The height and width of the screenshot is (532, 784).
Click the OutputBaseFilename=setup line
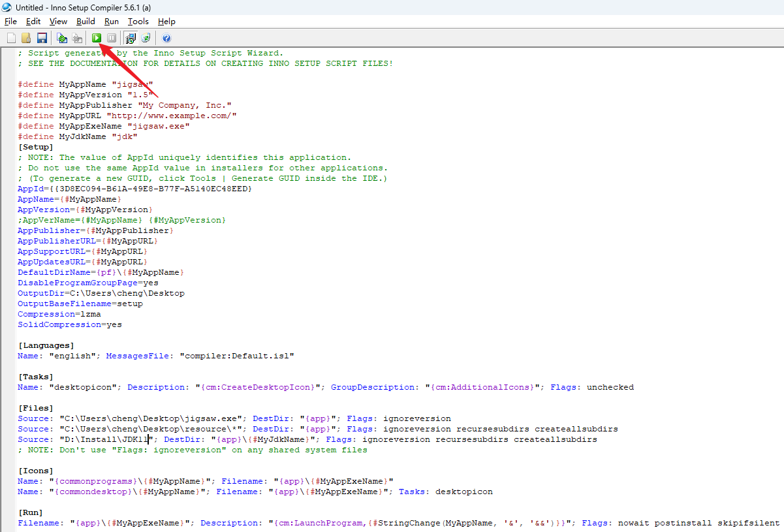pos(80,304)
